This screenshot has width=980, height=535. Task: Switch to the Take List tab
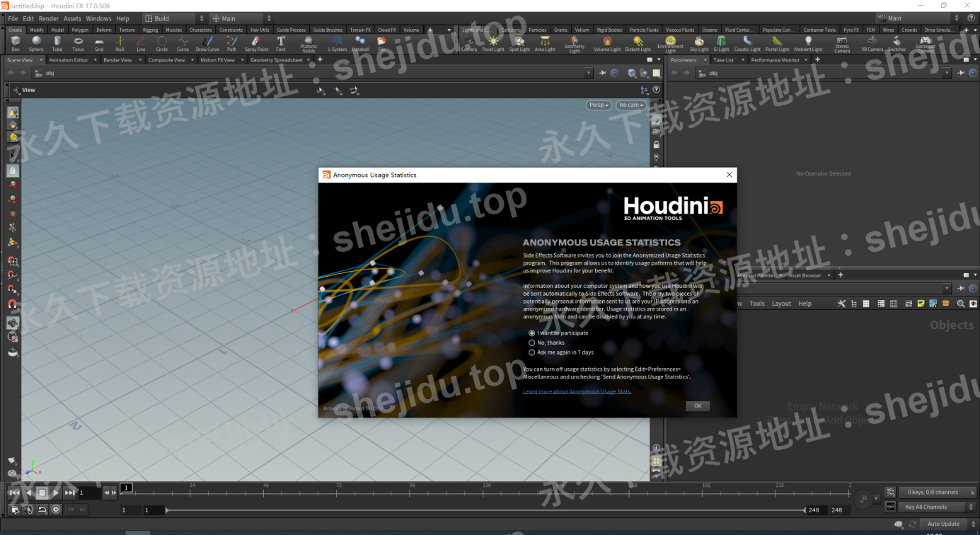point(723,60)
